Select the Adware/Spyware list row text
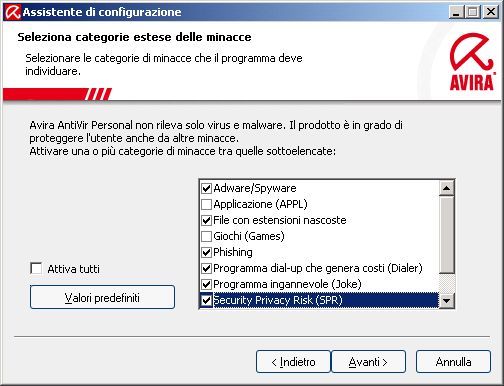Image resolution: width=504 pixels, height=386 pixels. point(255,188)
